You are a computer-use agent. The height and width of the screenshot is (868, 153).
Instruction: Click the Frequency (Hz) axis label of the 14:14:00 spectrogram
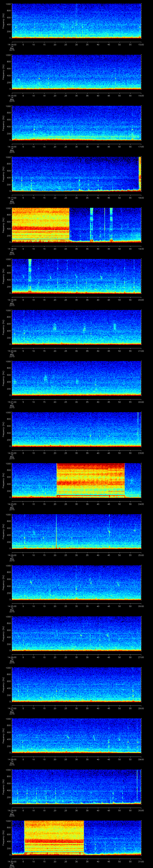pos(3,21)
